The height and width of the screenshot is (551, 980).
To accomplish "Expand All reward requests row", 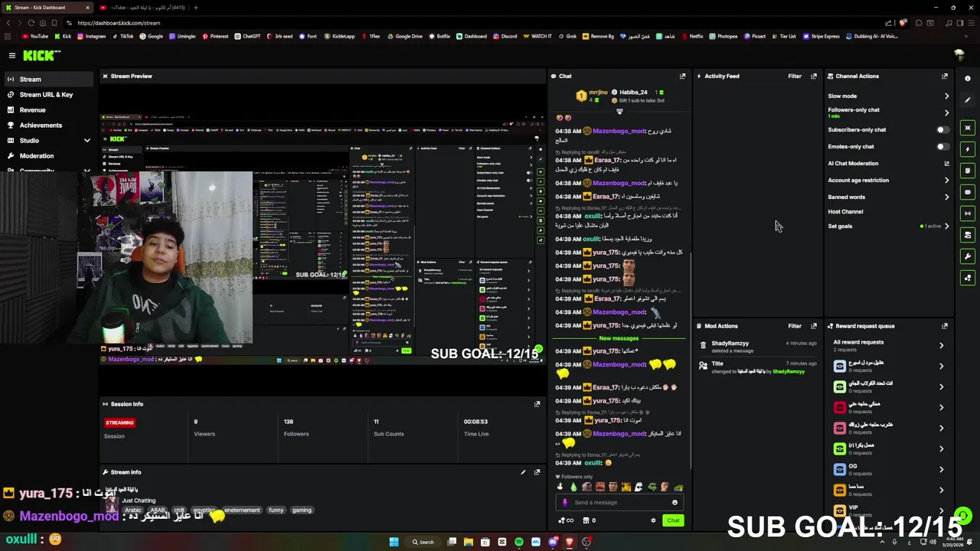I will coord(888,345).
